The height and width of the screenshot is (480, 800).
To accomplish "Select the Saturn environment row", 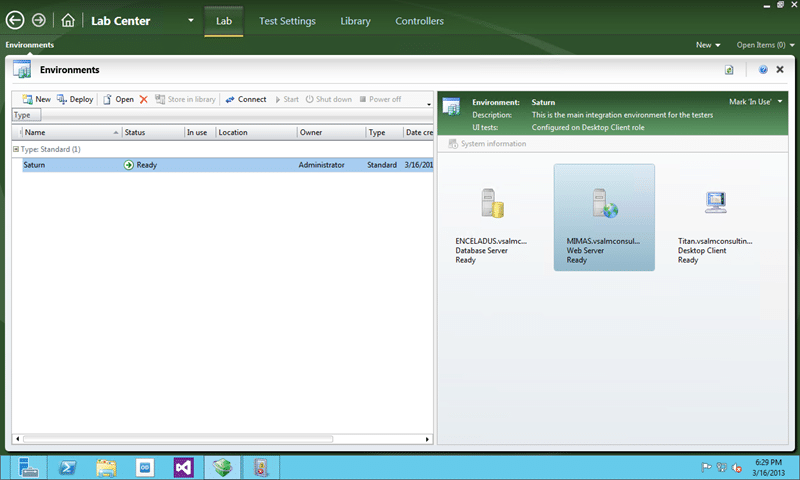I will point(228,165).
